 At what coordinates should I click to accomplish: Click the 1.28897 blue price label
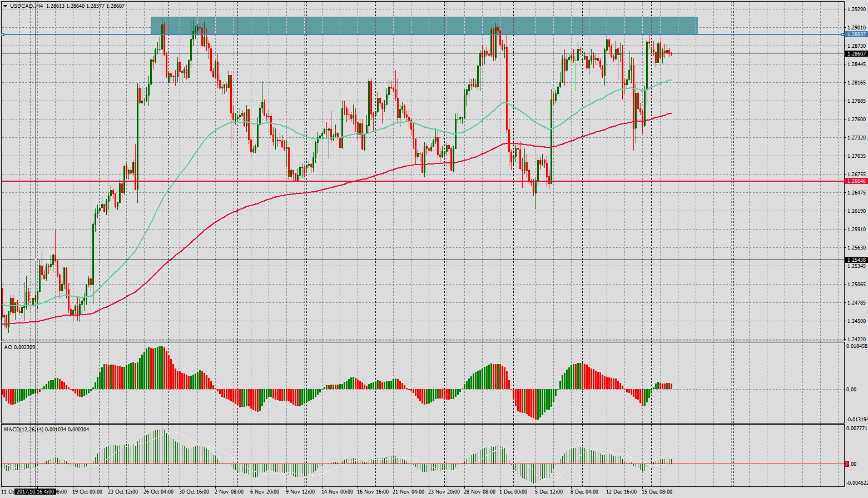coord(856,34)
